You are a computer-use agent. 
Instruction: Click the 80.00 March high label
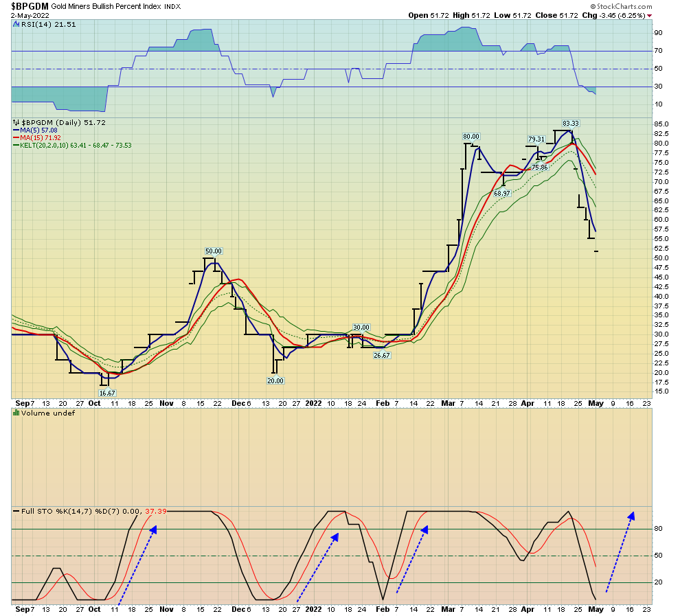point(471,137)
